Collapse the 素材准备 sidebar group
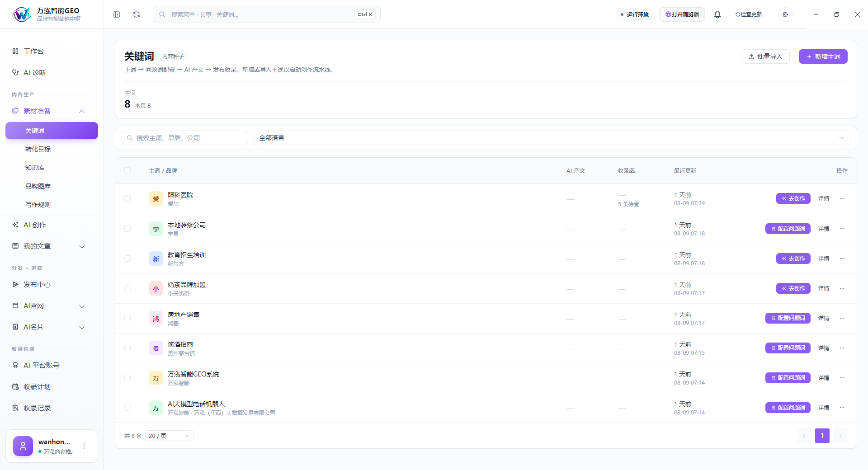This screenshot has height=470, width=868. (82, 111)
